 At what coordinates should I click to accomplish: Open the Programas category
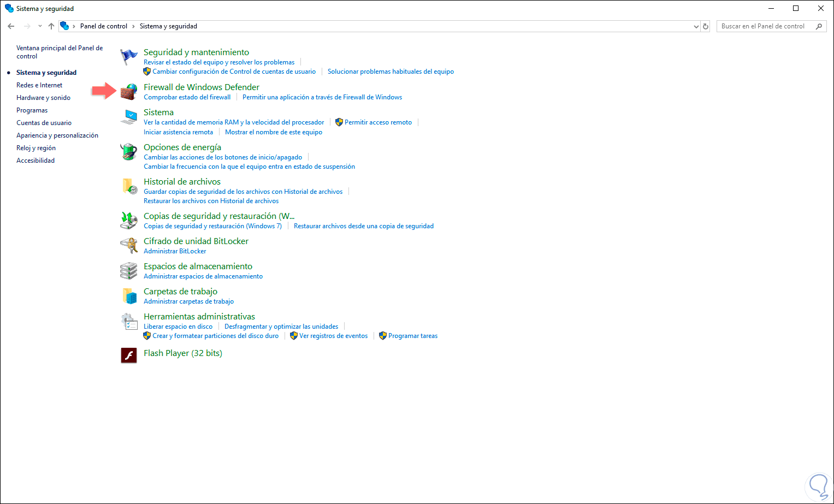pos(32,110)
